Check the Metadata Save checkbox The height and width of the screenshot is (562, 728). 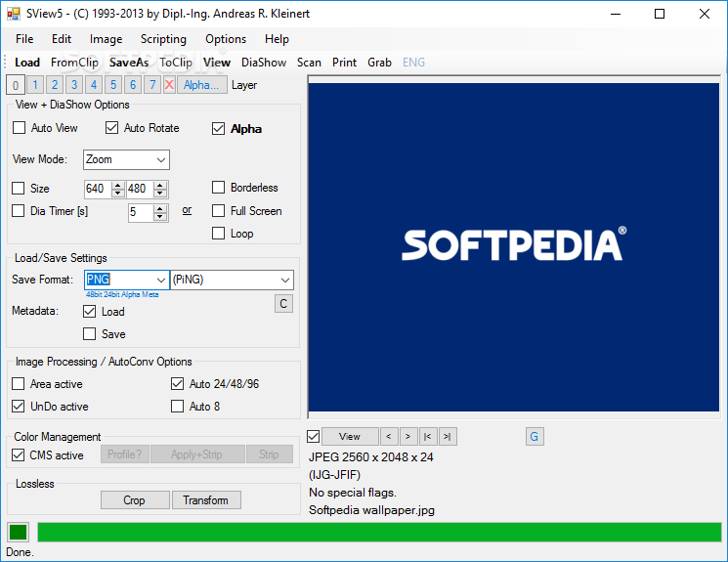coord(89,334)
